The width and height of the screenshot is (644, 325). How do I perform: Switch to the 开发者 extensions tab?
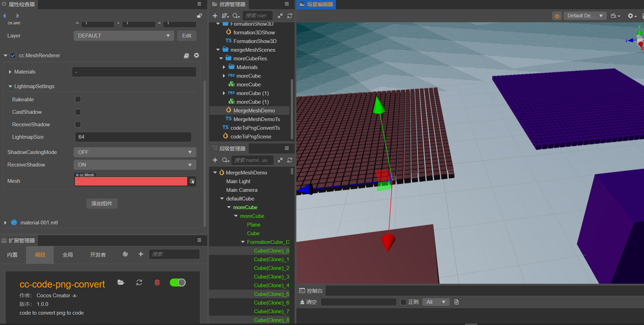[98, 255]
